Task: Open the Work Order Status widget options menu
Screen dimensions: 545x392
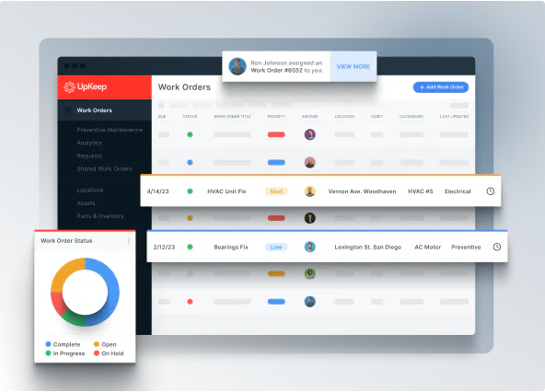Action: coord(129,241)
